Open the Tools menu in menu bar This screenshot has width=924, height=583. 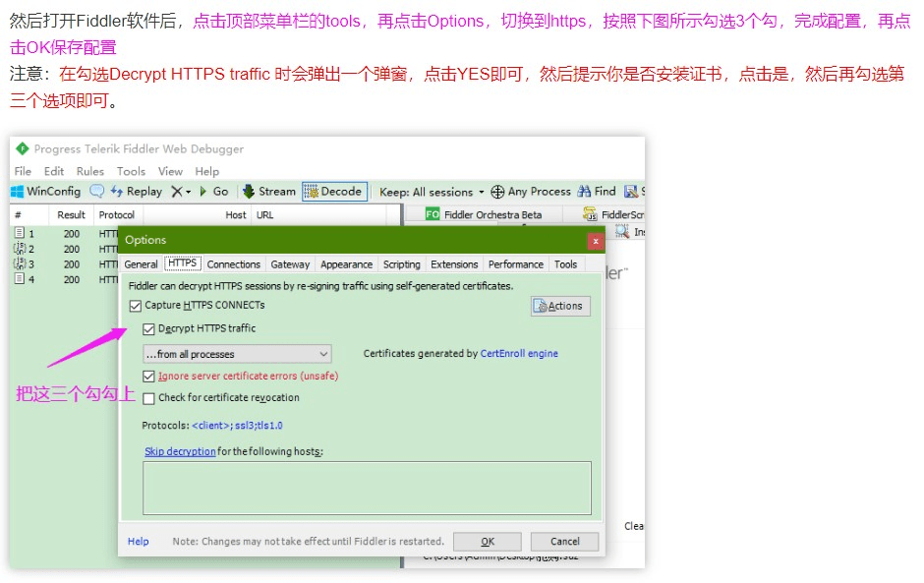tap(131, 171)
